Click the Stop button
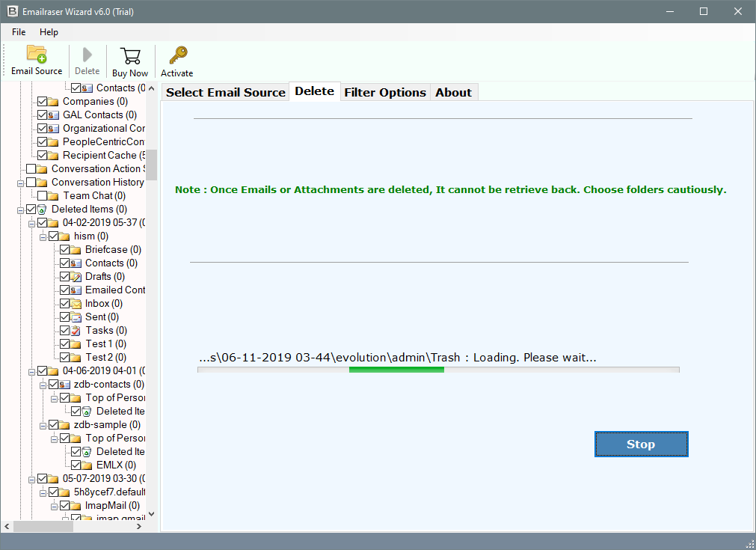Viewport: 756px width, 550px height. click(642, 444)
